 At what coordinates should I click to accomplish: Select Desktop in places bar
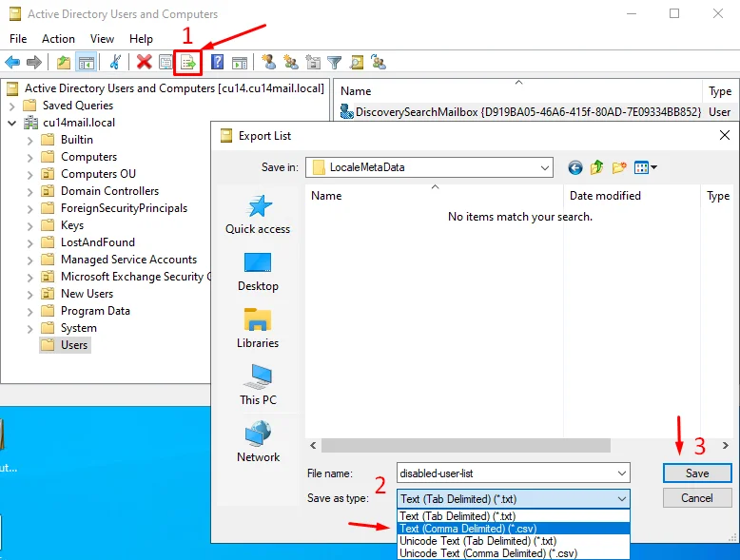tap(258, 272)
